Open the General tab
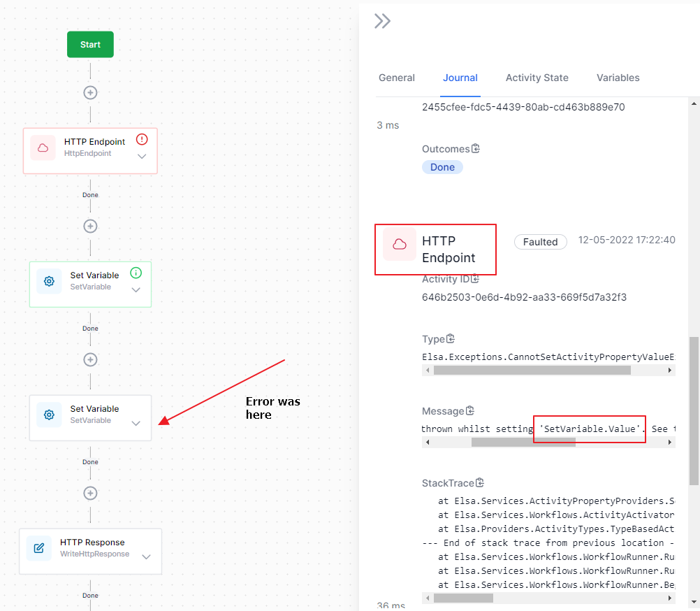 tap(396, 78)
